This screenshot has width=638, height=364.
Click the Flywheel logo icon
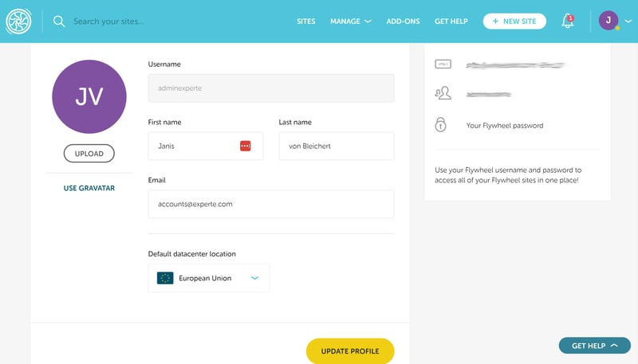(18, 22)
